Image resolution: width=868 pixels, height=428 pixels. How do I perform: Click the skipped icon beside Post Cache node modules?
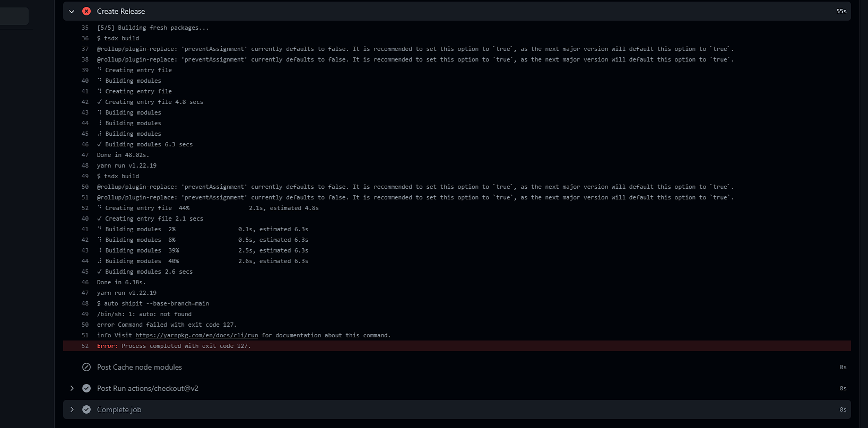pos(86,367)
